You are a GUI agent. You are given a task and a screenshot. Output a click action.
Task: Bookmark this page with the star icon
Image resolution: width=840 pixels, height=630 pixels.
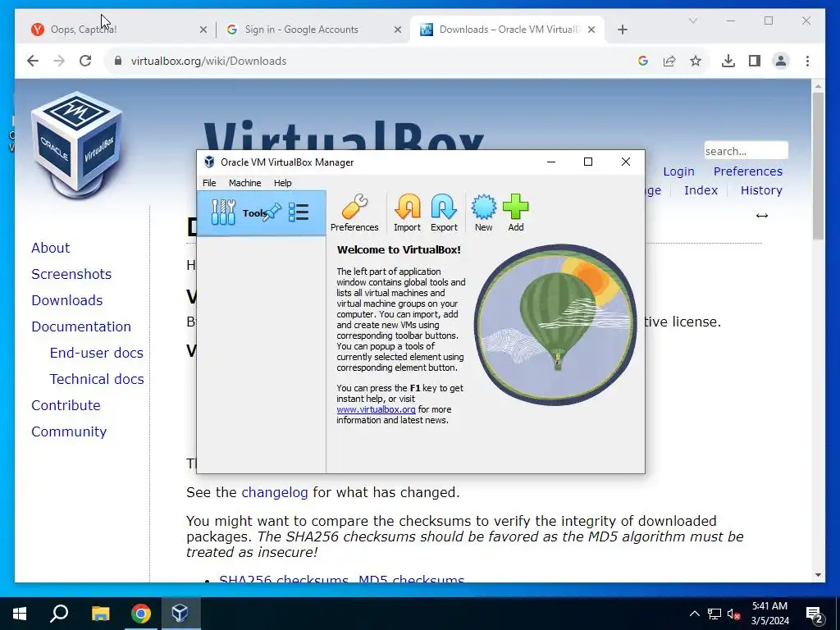coord(696,61)
